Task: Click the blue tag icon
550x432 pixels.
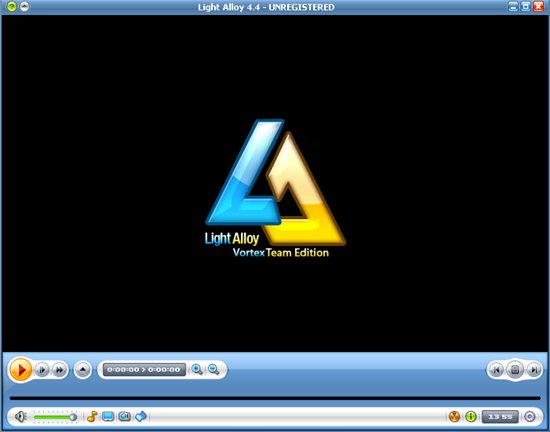Action: (x=141, y=417)
